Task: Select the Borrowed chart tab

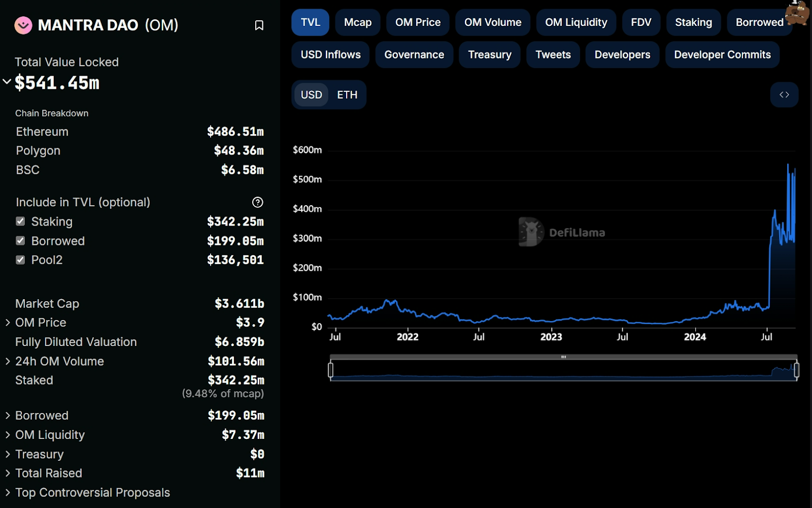Action: click(759, 22)
